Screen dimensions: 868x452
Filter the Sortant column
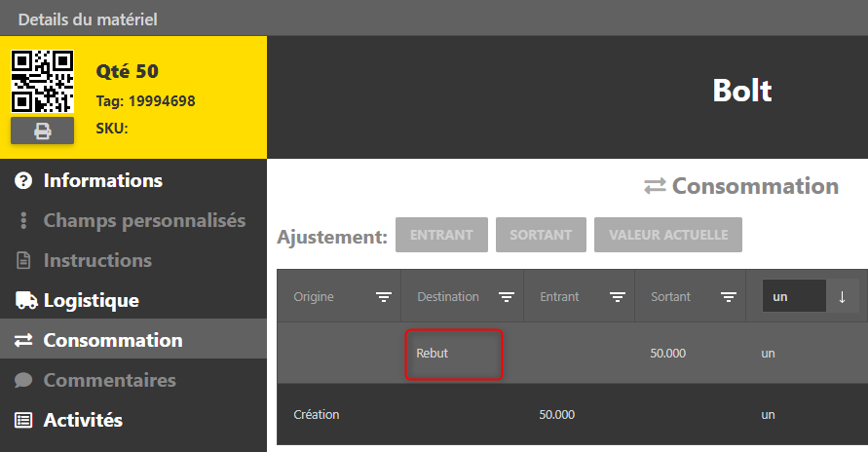point(729,297)
